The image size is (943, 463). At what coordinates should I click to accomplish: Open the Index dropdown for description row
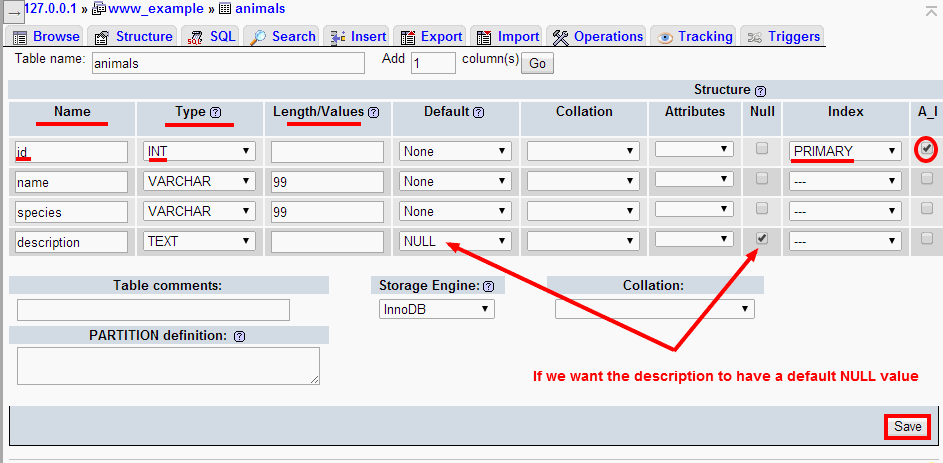click(845, 242)
